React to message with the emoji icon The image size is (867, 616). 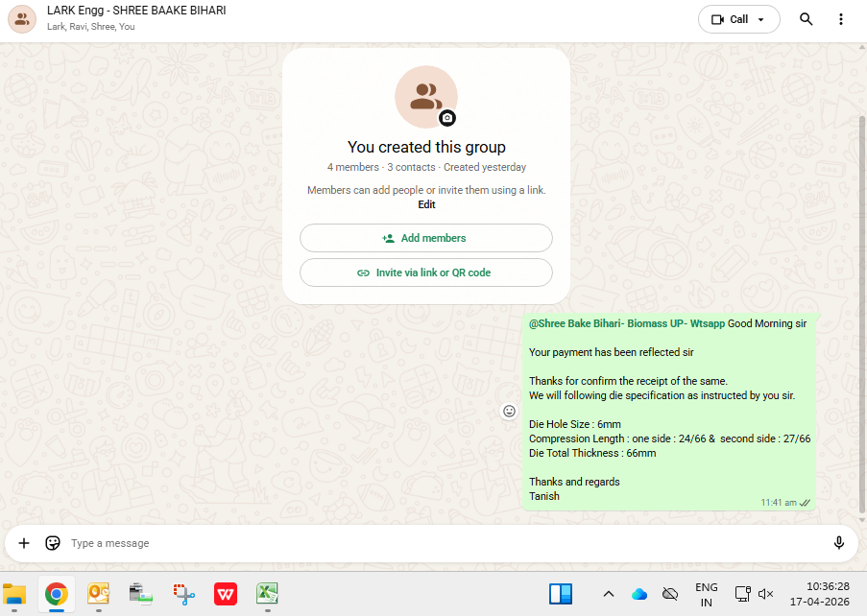[x=509, y=411]
